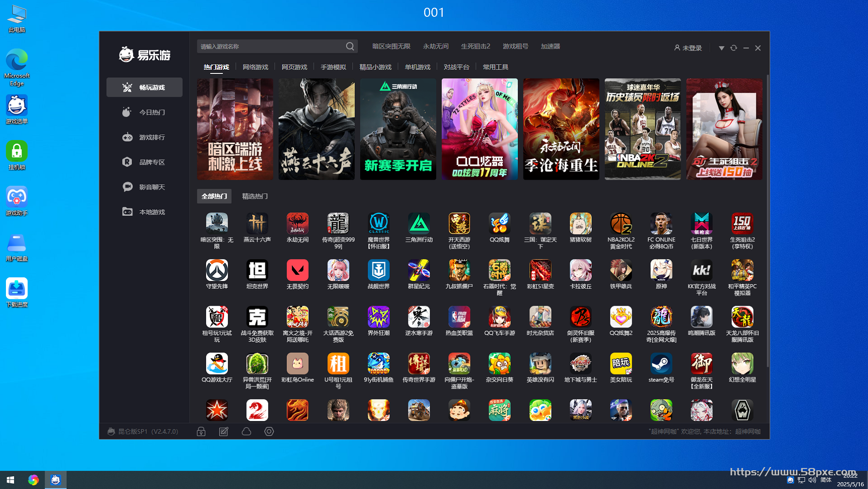
Task: Switch to the 网络游戏 tab
Action: click(255, 67)
